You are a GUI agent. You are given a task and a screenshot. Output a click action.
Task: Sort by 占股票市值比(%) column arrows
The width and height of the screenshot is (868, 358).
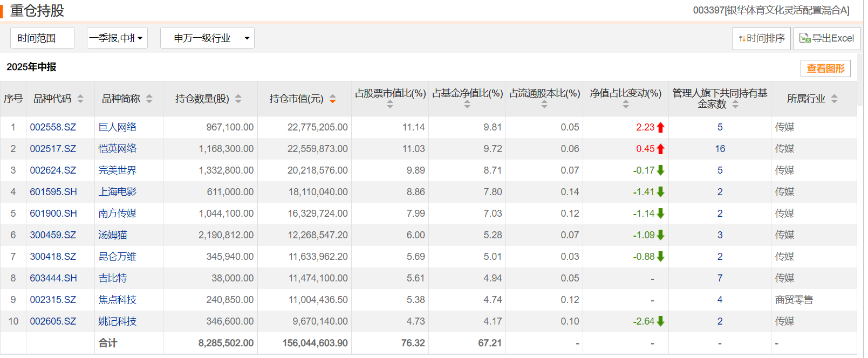point(390,105)
